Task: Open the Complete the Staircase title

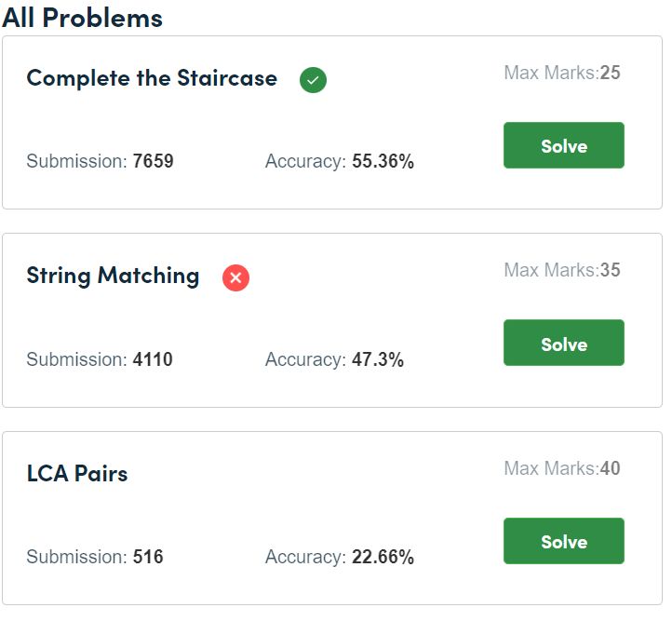Action: pos(152,78)
